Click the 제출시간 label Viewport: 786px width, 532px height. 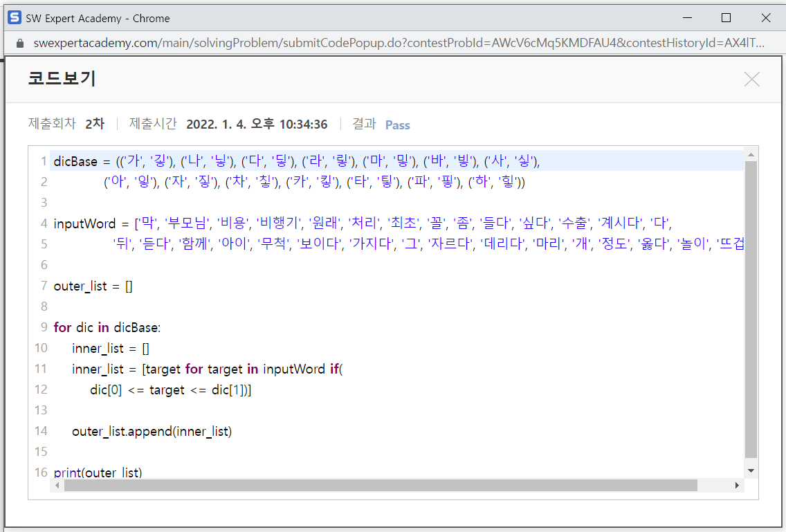153,123
